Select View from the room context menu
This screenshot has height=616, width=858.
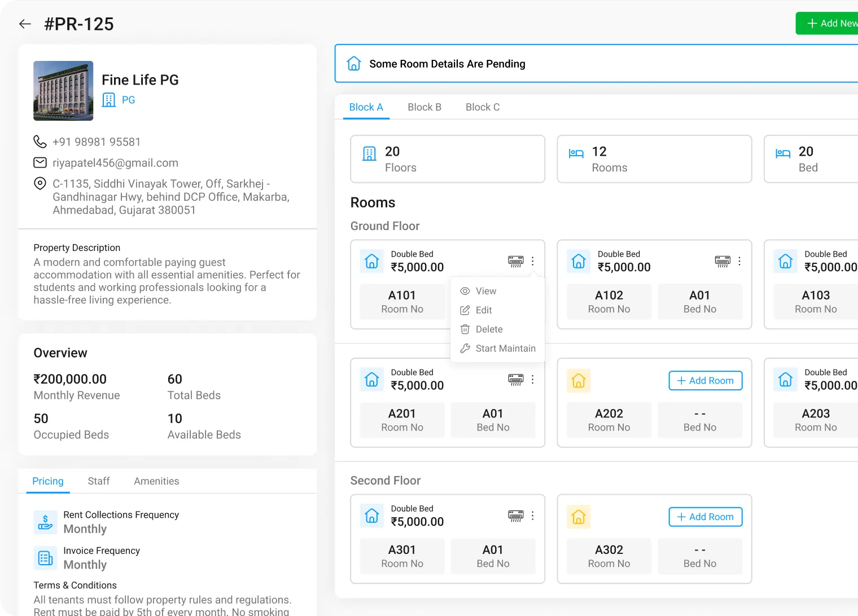click(485, 291)
